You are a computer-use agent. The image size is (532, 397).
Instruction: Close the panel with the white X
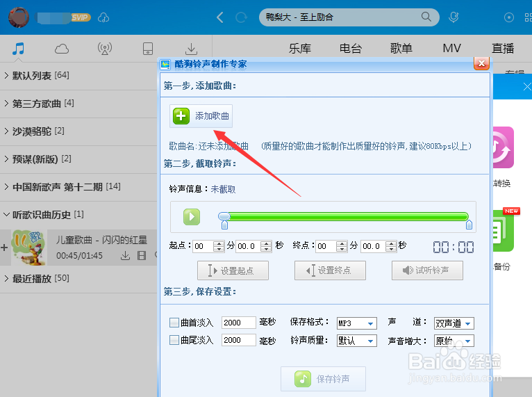(x=527, y=87)
